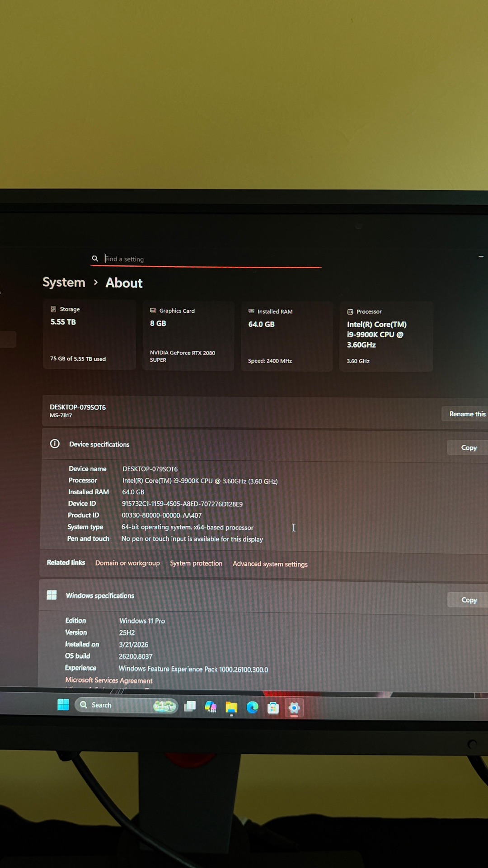Image resolution: width=488 pixels, height=868 pixels.
Task: Collapse the Device specifications section header
Action: (265, 445)
